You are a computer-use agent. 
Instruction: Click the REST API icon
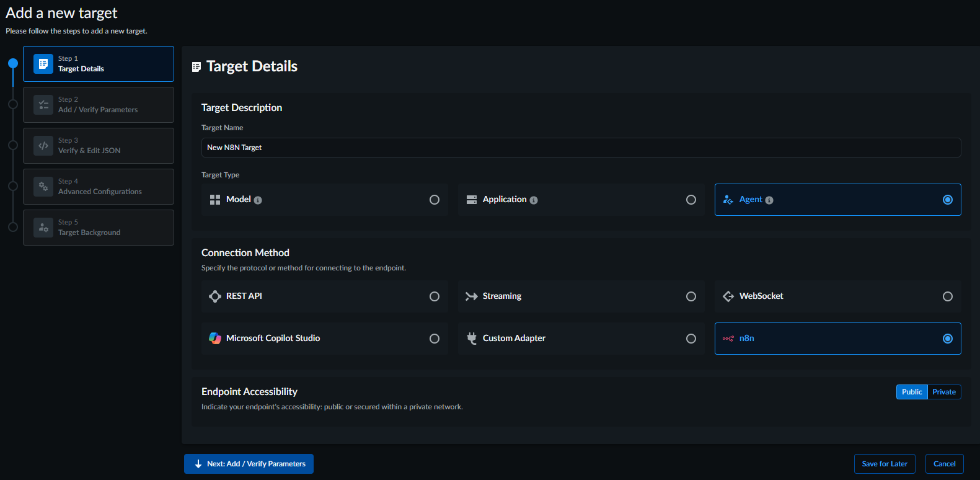[215, 296]
